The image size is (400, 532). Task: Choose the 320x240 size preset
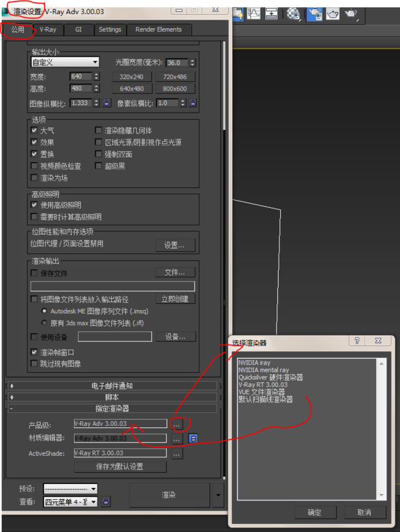click(131, 77)
